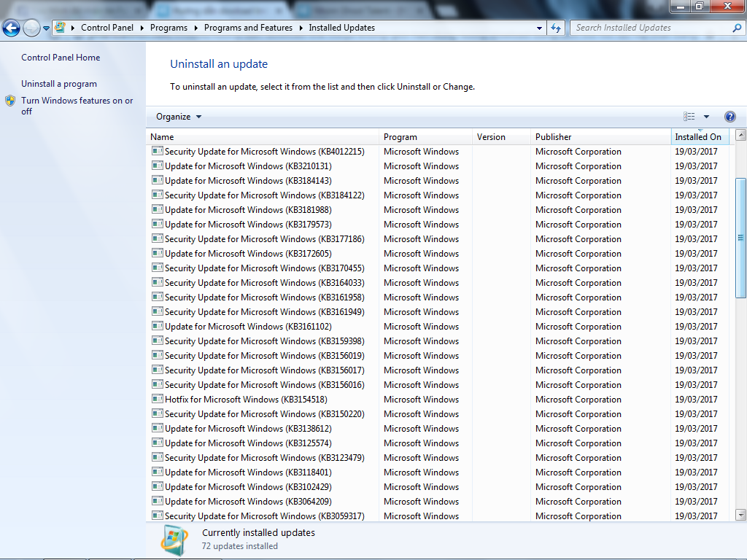Click the search magnifier icon
The width and height of the screenshot is (747, 560).
tap(737, 28)
